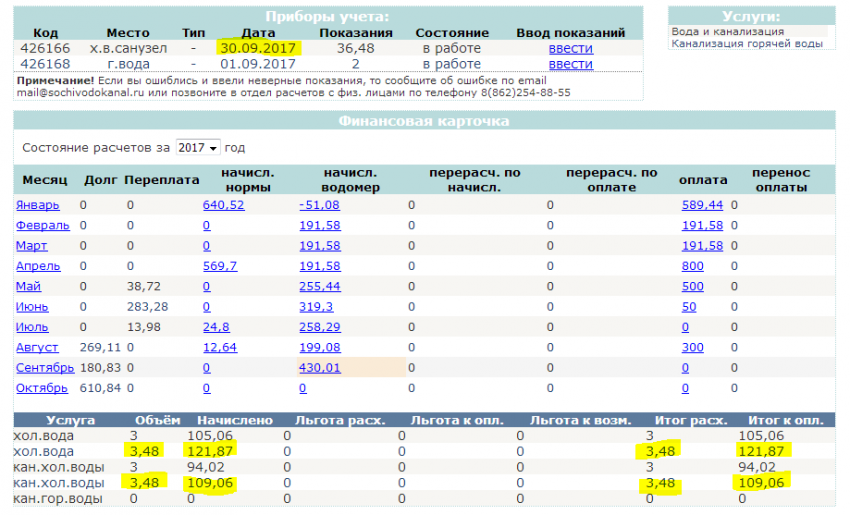
Task: Click April's 569,7 norm charge
Action: [x=219, y=266]
